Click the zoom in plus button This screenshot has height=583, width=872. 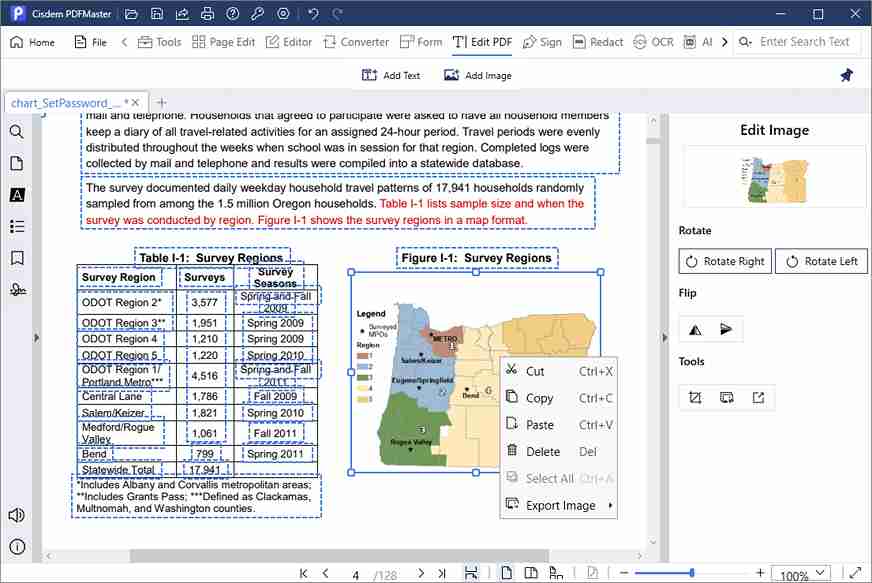click(x=760, y=573)
